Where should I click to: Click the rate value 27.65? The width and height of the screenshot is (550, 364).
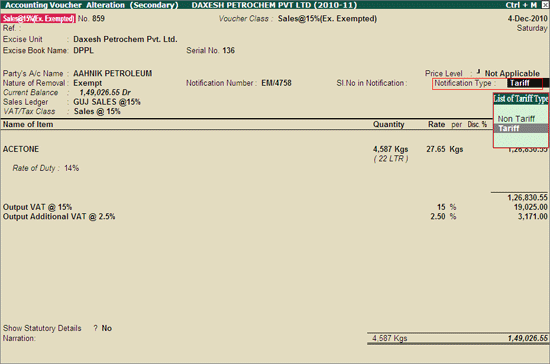[x=436, y=149]
